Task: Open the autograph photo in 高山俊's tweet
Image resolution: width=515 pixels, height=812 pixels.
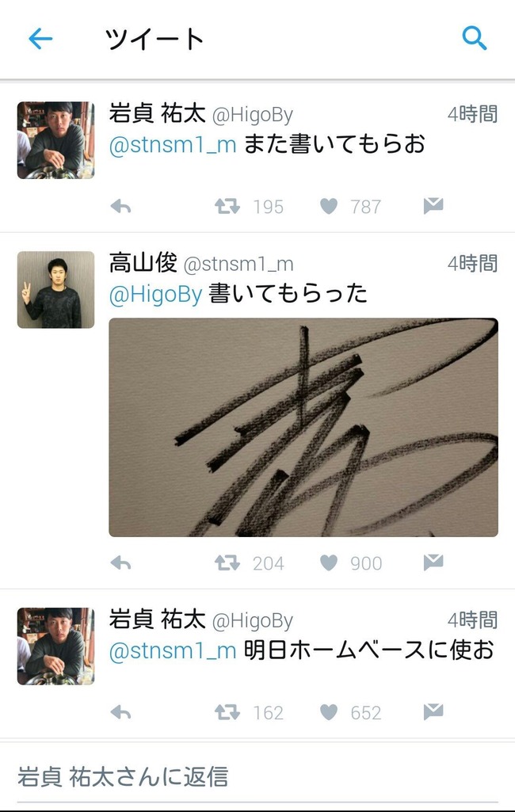Action: [303, 427]
